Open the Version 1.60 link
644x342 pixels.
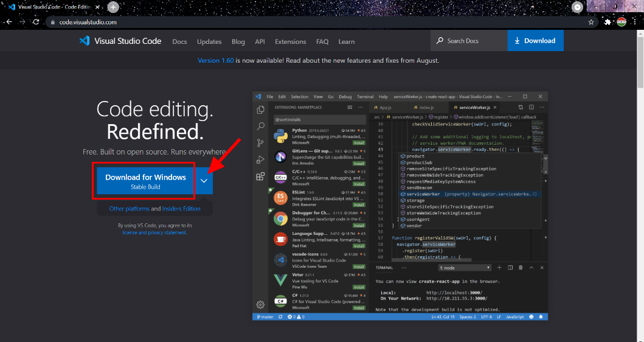coord(216,60)
